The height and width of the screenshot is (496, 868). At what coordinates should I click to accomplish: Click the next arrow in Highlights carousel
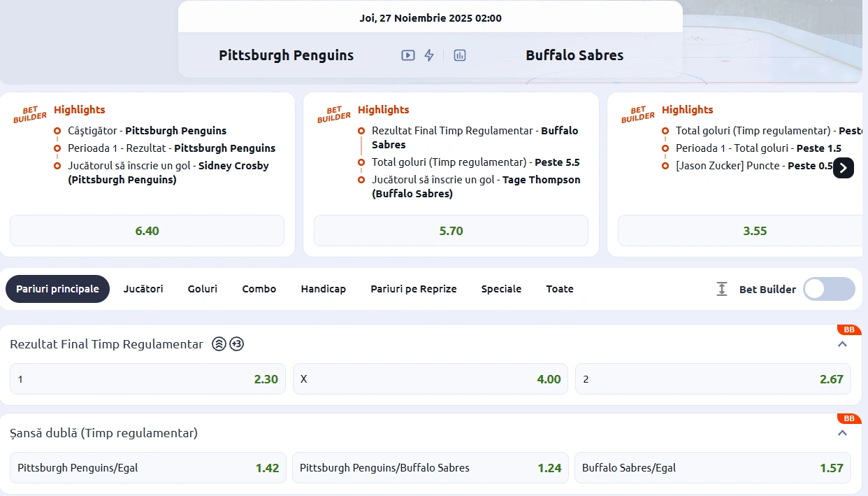pyautogui.click(x=844, y=168)
